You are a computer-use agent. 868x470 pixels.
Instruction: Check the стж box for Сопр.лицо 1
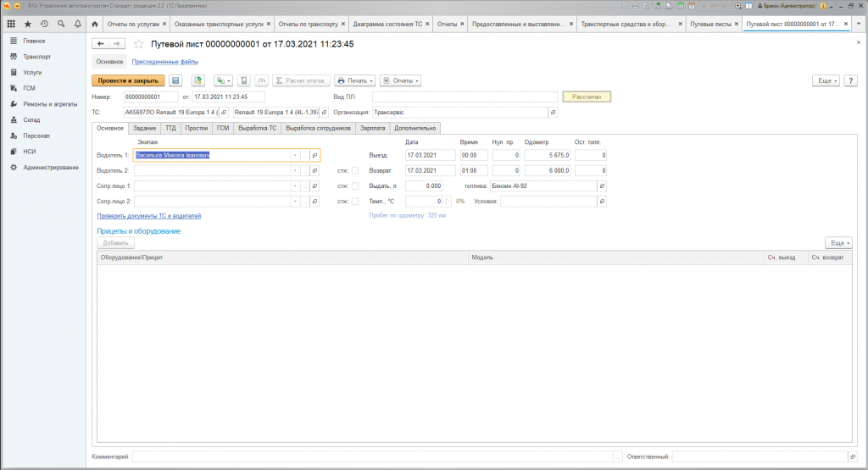pyautogui.click(x=355, y=185)
